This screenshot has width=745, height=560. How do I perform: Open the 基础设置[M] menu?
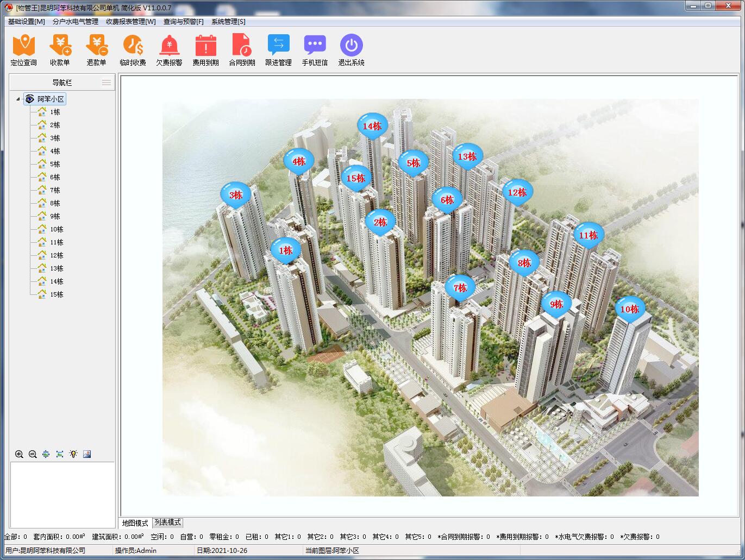click(x=26, y=22)
